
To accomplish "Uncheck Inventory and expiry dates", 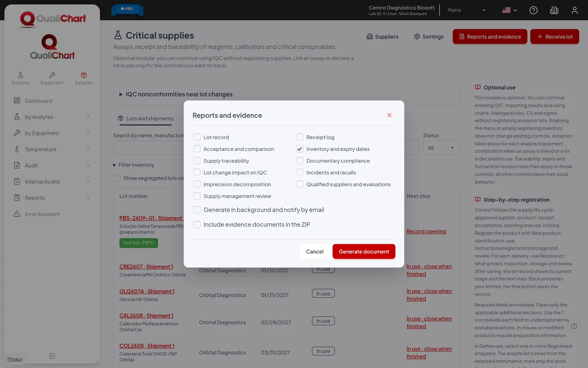I will (300, 149).
